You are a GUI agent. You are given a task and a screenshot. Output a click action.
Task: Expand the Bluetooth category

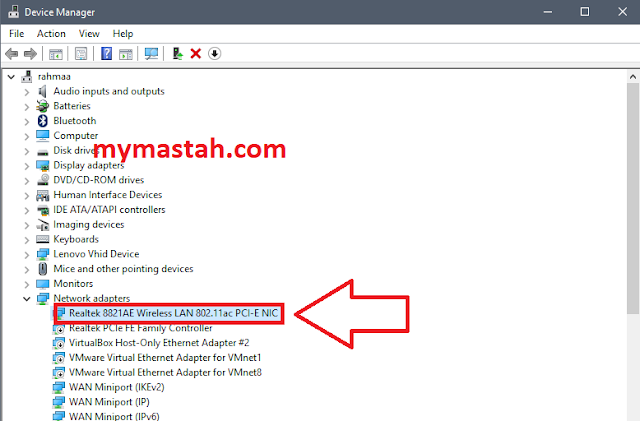coord(27,121)
